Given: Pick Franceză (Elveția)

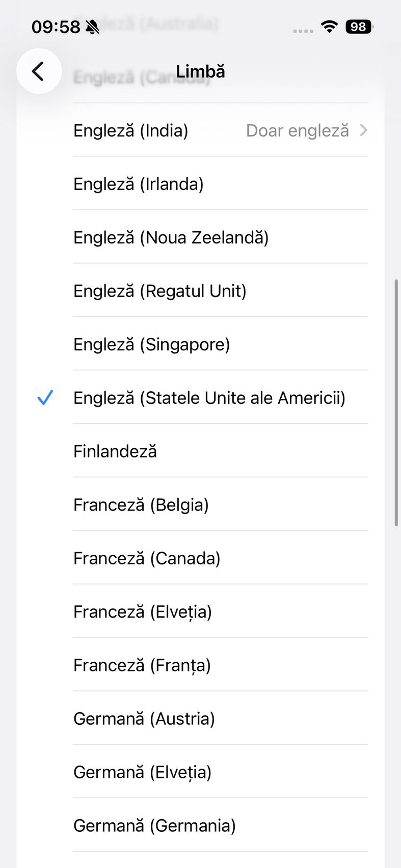Looking at the screenshot, I should point(143,612).
